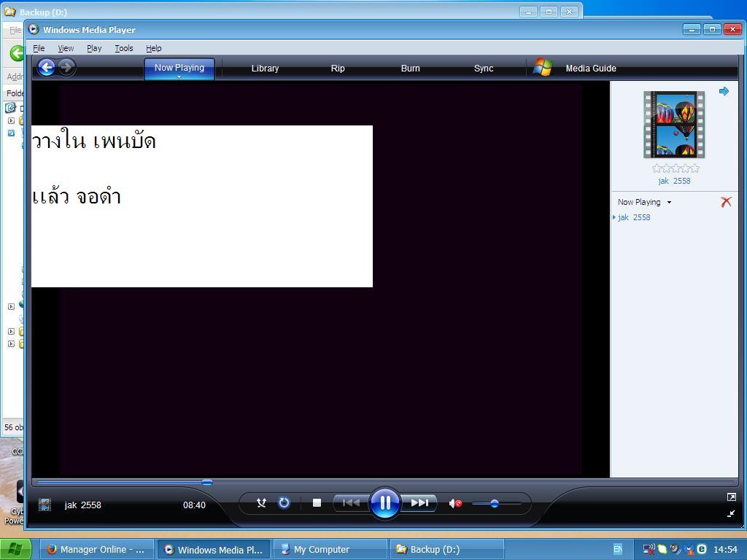Expand the first folder tree node in Backup window

click(x=11, y=121)
